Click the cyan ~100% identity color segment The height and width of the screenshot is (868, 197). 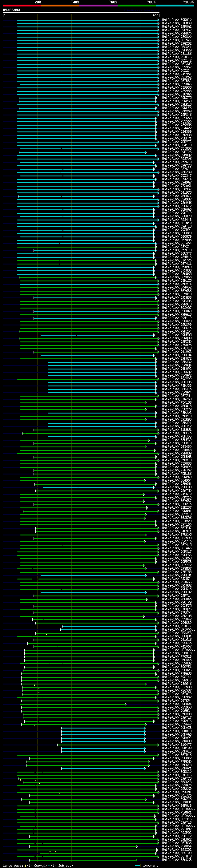coord(175,6)
